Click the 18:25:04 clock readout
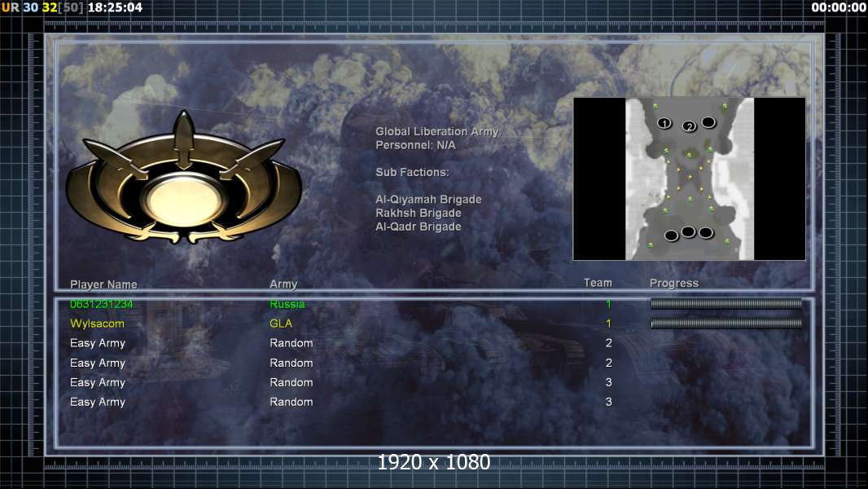 115,7
